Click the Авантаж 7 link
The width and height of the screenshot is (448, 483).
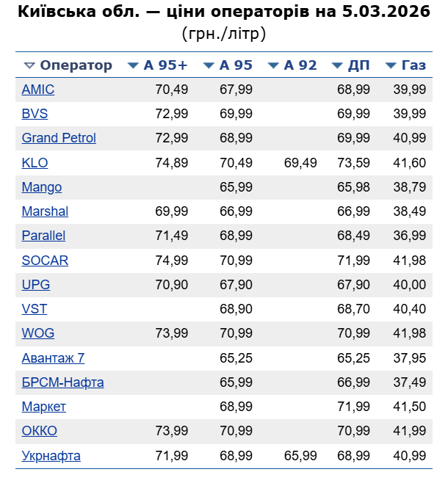click(x=53, y=358)
